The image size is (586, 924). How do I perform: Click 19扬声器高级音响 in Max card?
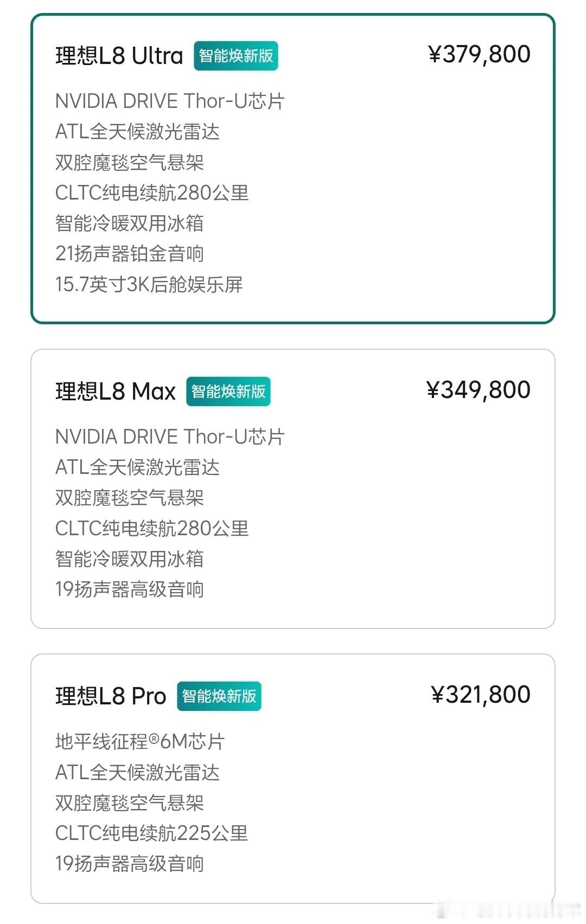click(x=130, y=589)
